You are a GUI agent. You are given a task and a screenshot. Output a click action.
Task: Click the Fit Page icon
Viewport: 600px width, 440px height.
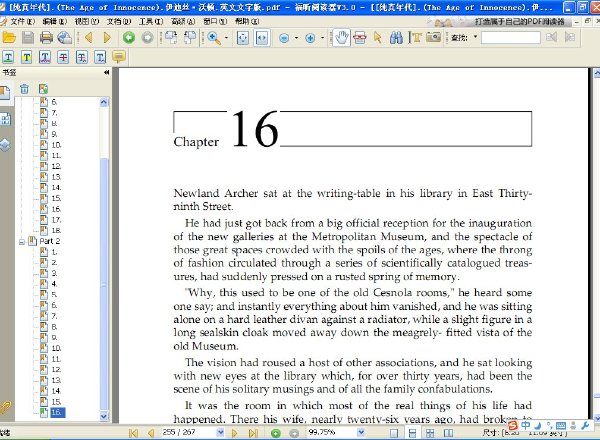click(243, 37)
